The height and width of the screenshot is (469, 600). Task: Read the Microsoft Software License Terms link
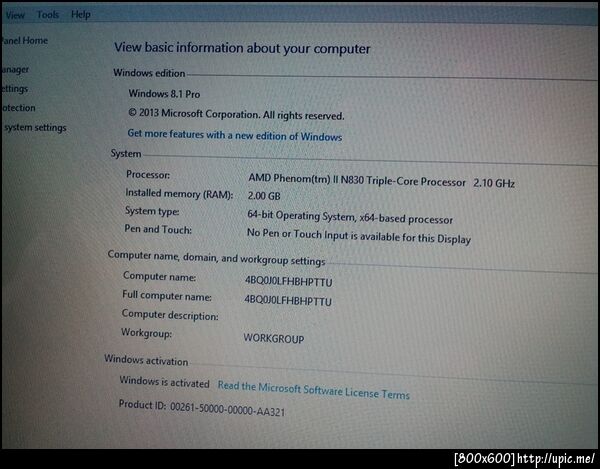(313, 390)
